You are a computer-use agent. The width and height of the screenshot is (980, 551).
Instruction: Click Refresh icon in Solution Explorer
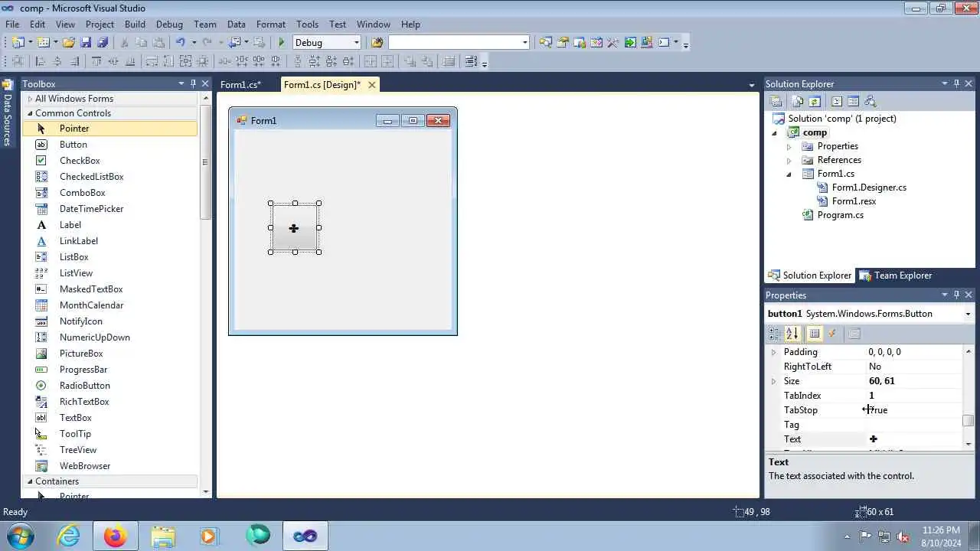pos(814,101)
